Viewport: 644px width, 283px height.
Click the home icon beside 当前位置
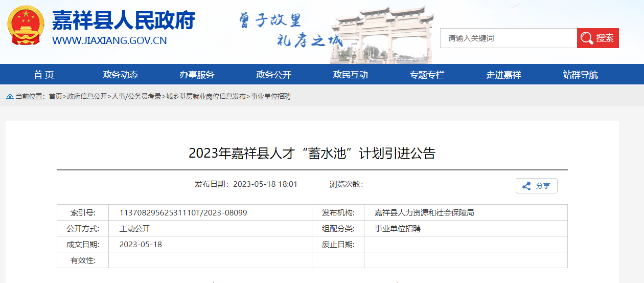point(10,96)
